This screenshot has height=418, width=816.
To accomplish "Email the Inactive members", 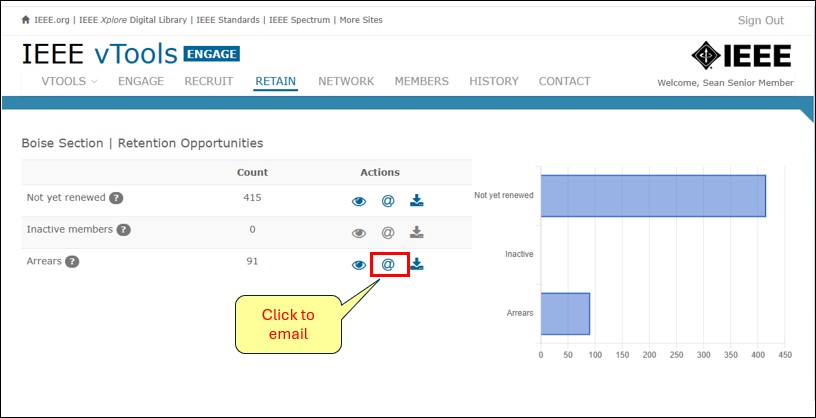I will (x=388, y=233).
